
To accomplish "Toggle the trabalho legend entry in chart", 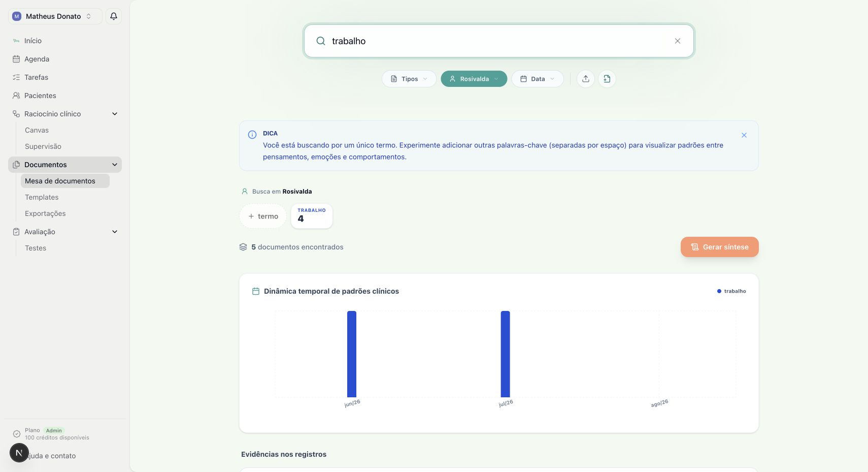I will 731,291.
